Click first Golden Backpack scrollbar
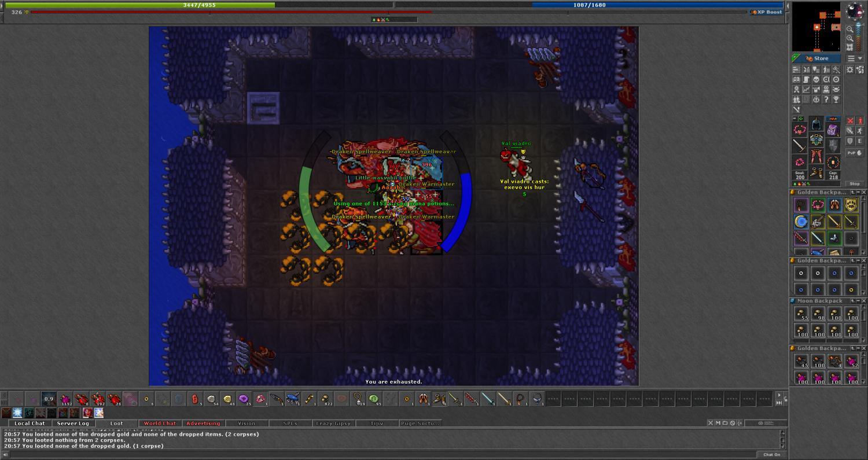The height and width of the screenshot is (460, 868). [x=863, y=225]
